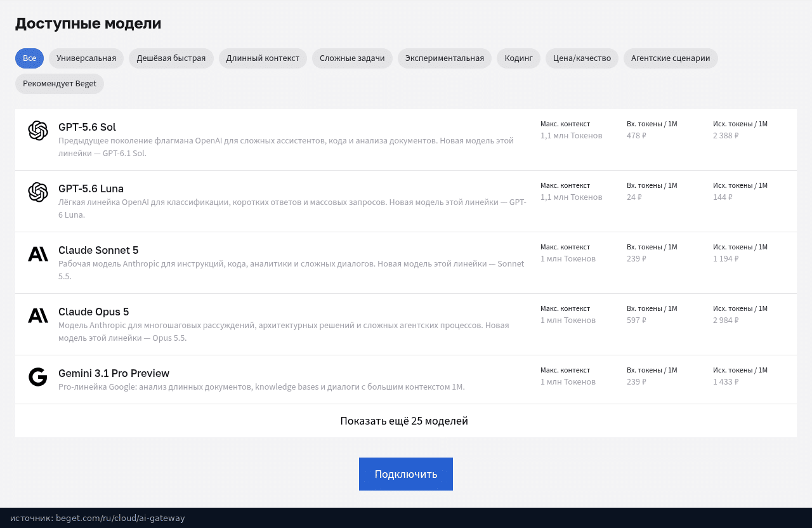Choose the 'Цена/качество' filter
This screenshot has height=528, width=812.
coord(582,58)
